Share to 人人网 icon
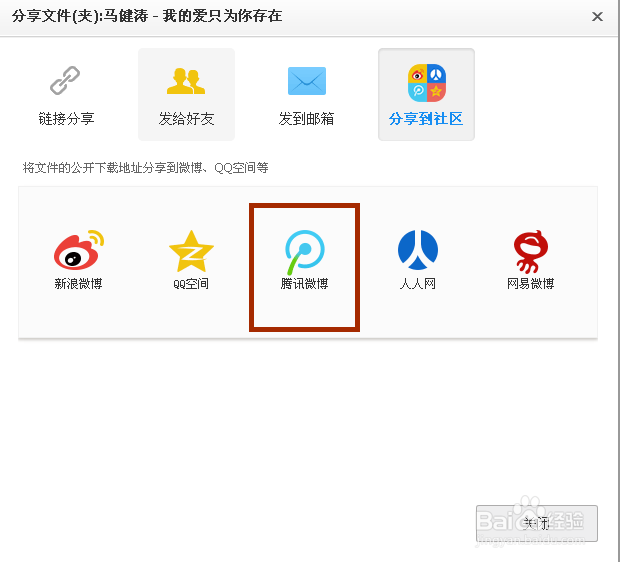The height and width of the screenshot is (562, 620). [x=418, y=250]
